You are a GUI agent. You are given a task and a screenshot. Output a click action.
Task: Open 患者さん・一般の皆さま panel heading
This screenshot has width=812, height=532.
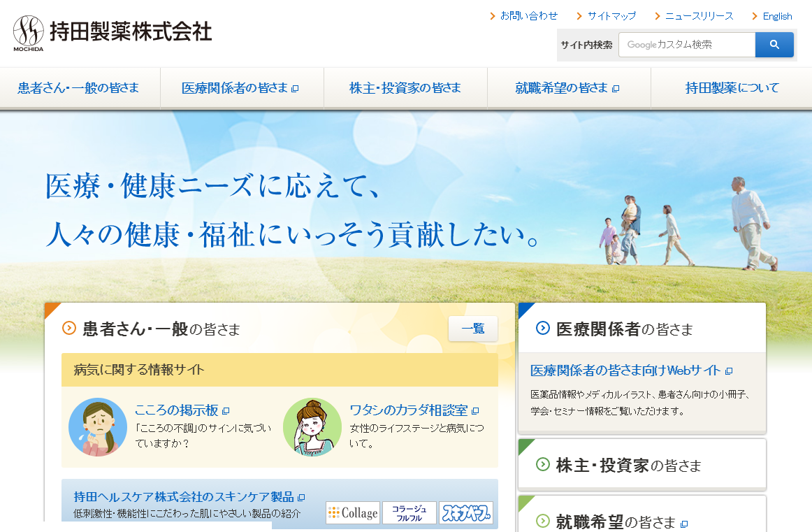tap(161, 329)
